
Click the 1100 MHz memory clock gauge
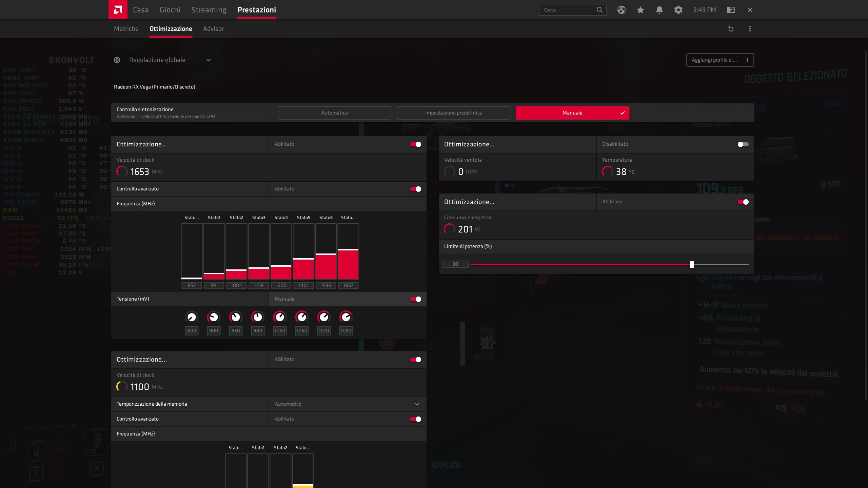122,387
